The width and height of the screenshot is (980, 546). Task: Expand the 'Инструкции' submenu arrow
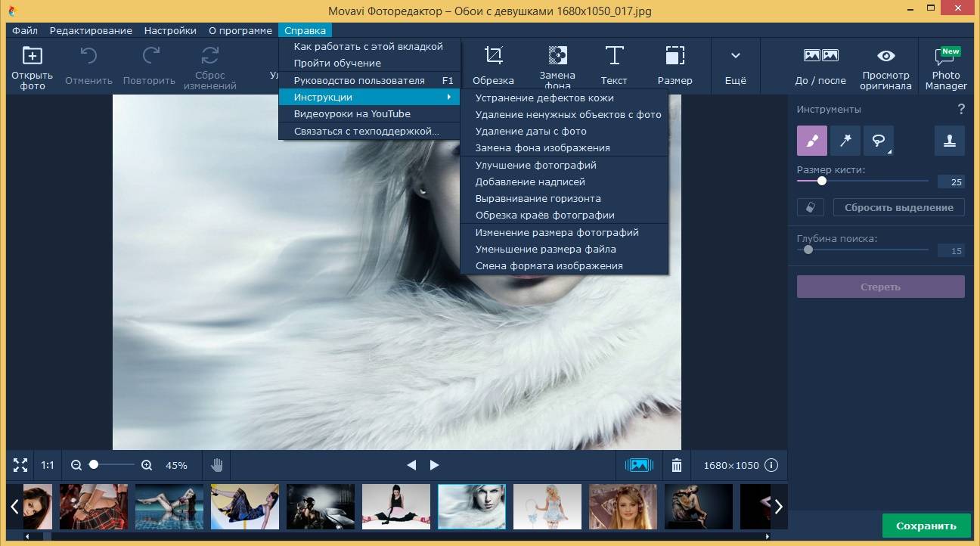[x=449, y=97]
